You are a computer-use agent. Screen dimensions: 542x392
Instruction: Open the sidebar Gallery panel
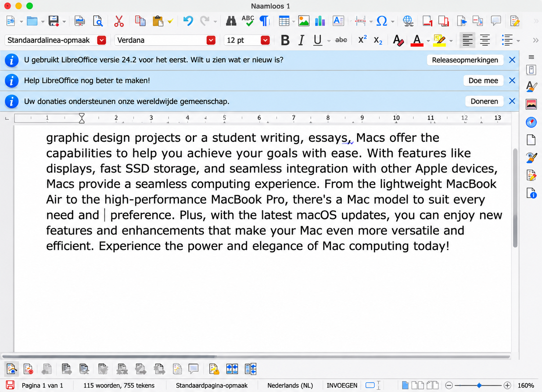(x=531, y=104)
